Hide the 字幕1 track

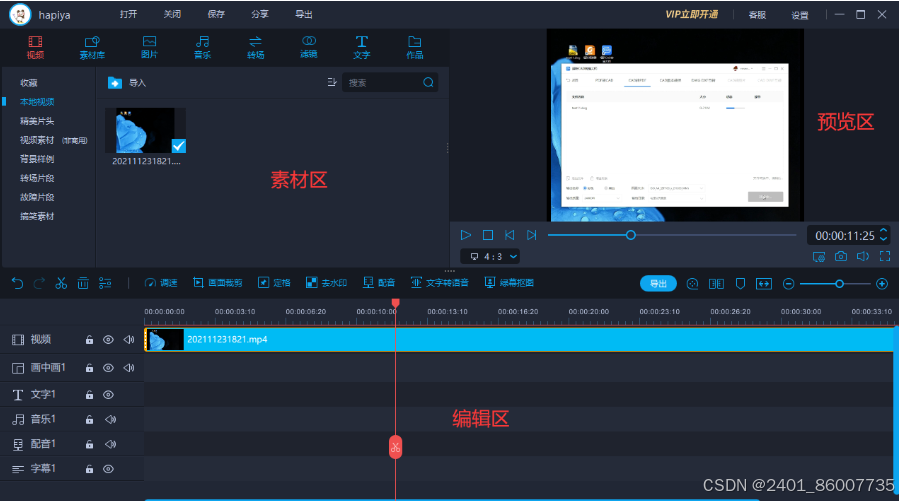pyautogui.click(x=108, y=469)
